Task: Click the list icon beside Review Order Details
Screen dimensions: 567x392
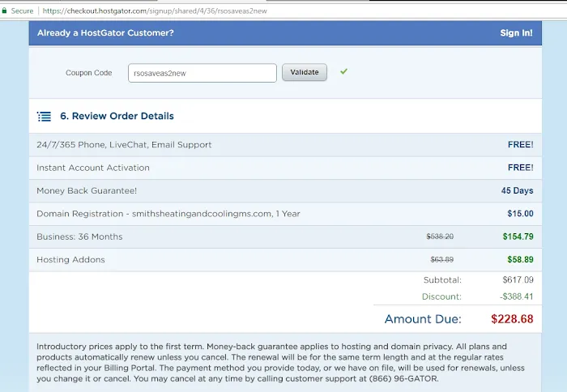Action: pyautogui.click(x=45, y=117)
